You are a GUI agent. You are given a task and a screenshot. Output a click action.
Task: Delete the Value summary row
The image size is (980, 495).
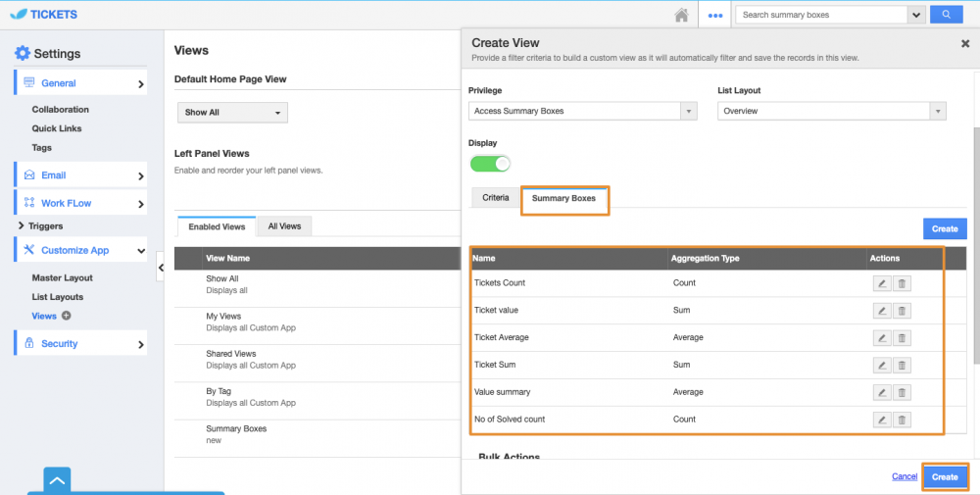pos(903,392)
